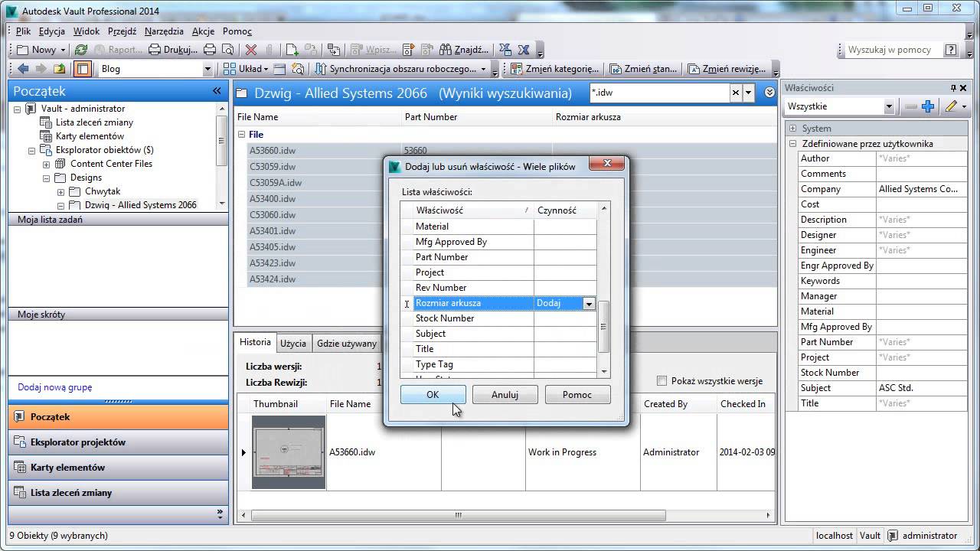Open Karty elementów panel button
980x551 pixels.
(x=118, y=468)
